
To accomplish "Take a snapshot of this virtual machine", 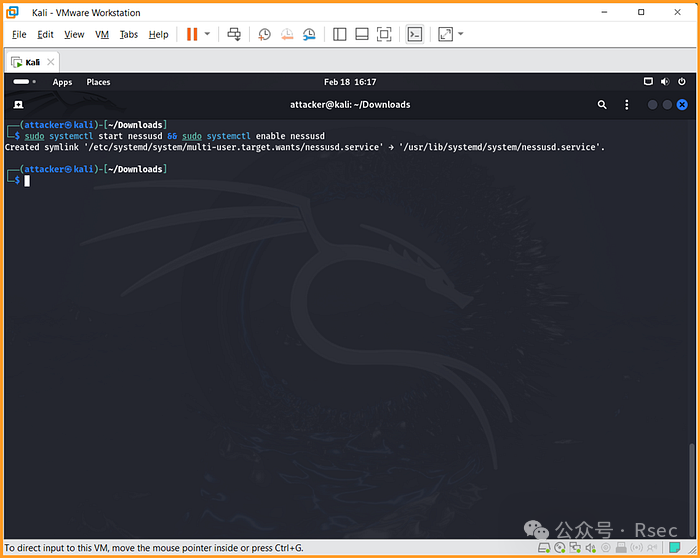I will (x=264, y=34).
